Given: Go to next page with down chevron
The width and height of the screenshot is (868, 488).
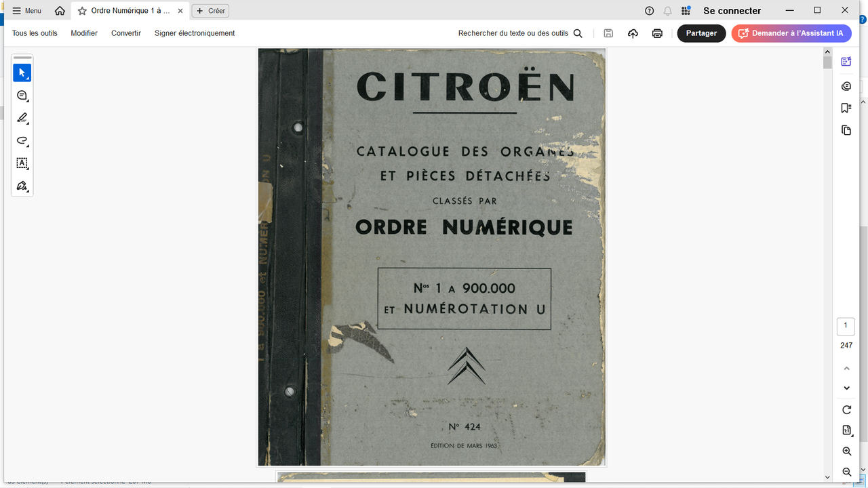Looking at the screenshot, I should click(x=846, y=388).
